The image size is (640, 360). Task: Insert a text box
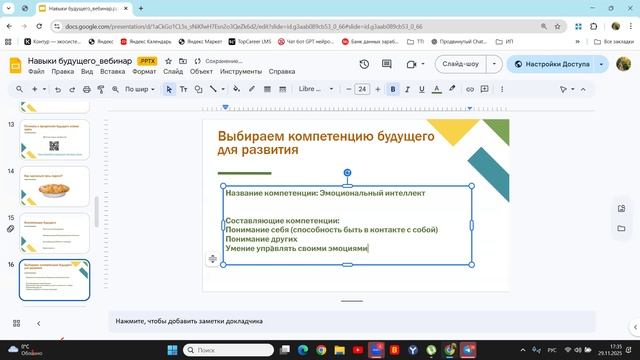183,89
